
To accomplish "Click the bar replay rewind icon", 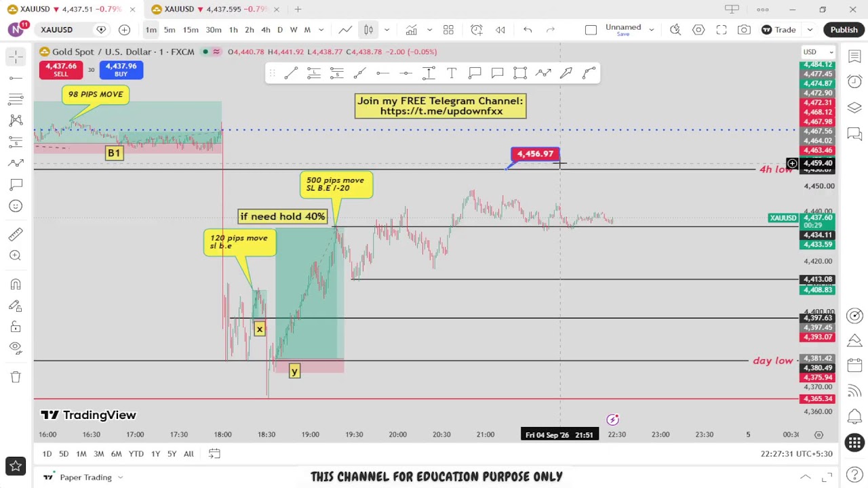I will (x=500, y=30).
